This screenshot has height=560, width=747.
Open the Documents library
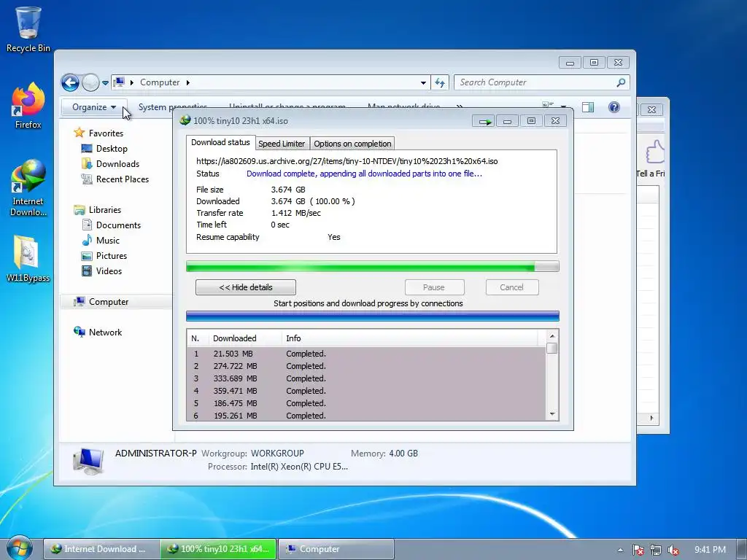point(118,225)
